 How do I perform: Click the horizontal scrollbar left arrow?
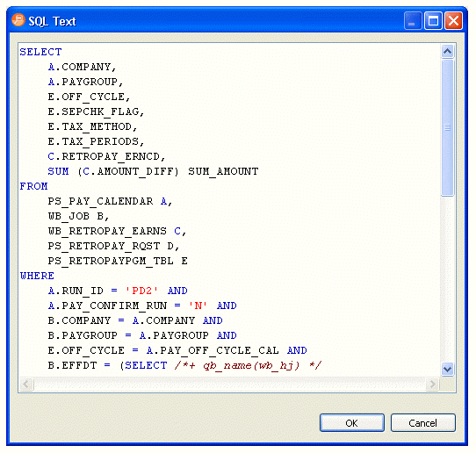[x=26, y=384]
